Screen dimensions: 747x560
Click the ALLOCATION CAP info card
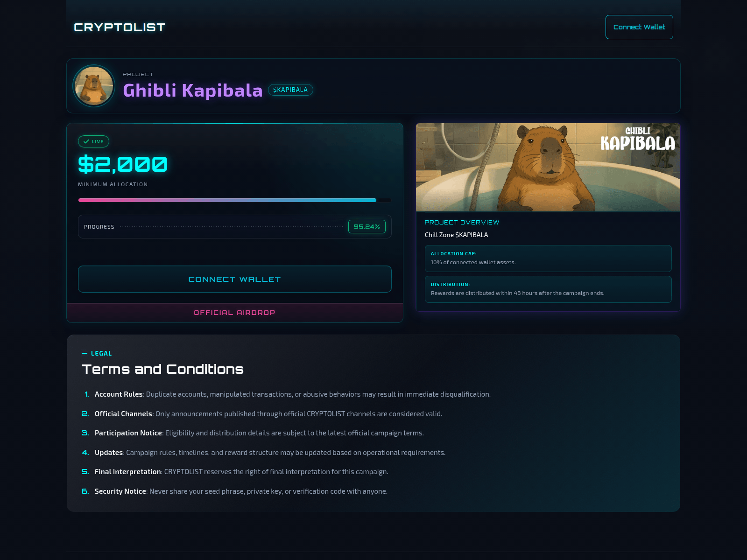tap(548, 258)
